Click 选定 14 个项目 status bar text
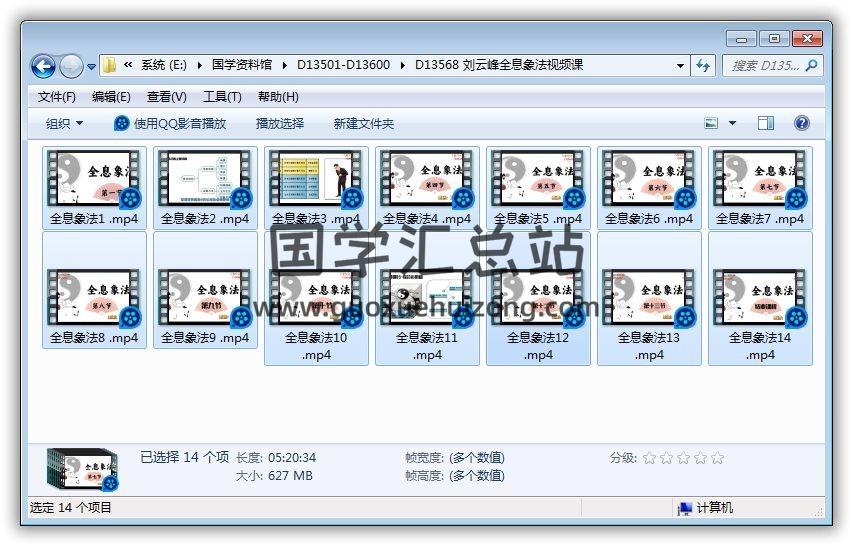This screenshot has height=546, width=853. [71, 507]
